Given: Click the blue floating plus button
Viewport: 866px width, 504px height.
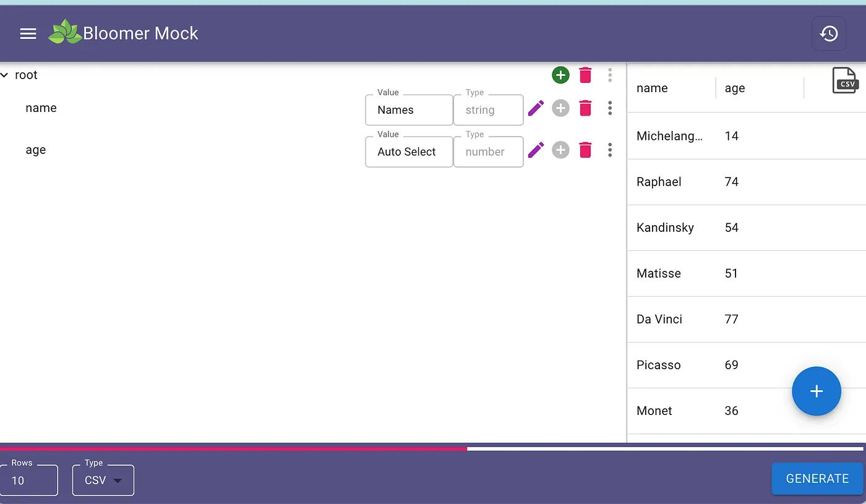Looking at the screenshot, I should click(817, 391).
